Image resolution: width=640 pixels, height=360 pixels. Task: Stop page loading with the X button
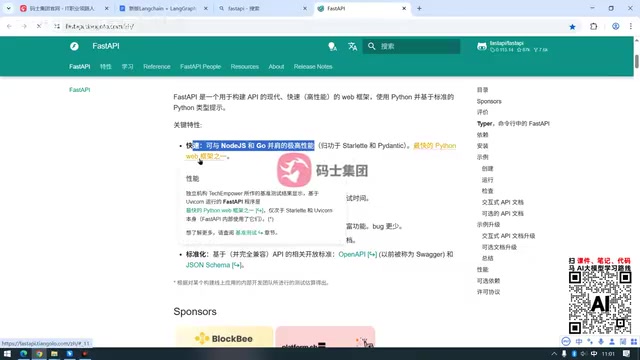coord(39,26)
